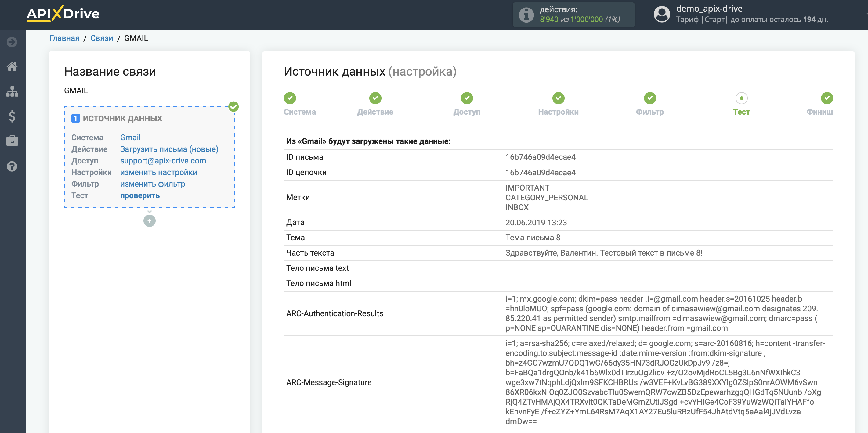This screenshot has width=868, height=433.
Task: Click the Настройки step label
Action: pyautogui.click(x=558, y=112)
